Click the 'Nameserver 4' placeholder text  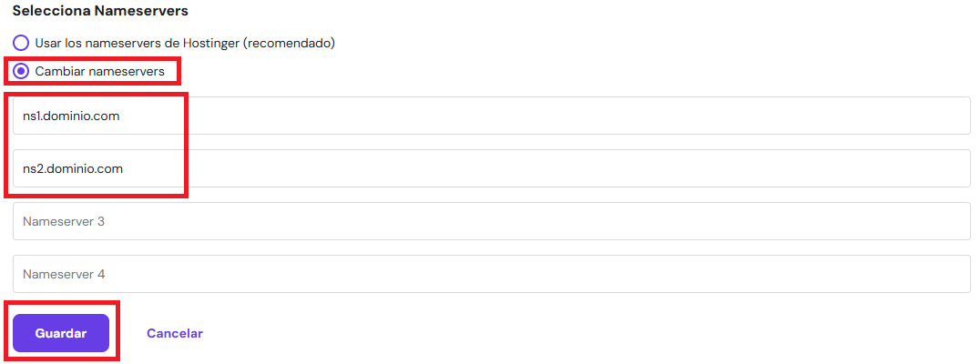[64, 274]
